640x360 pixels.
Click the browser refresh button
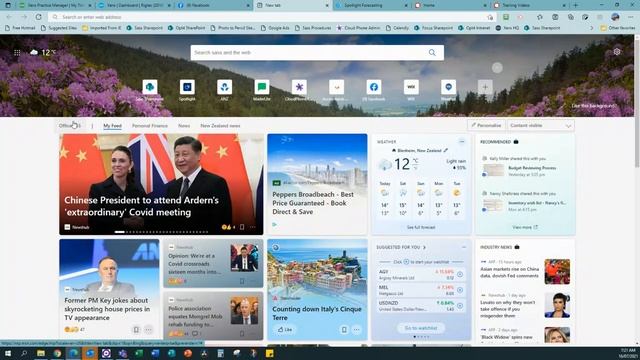click(38, 17)
